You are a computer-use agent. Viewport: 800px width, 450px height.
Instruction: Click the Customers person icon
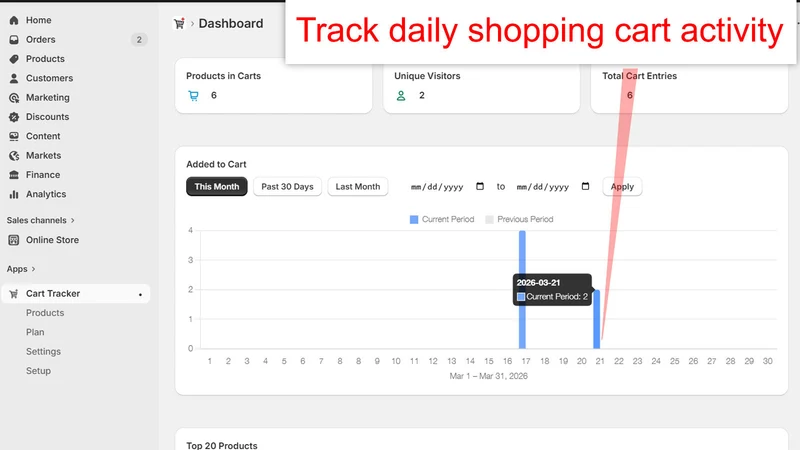coord(14,79)
